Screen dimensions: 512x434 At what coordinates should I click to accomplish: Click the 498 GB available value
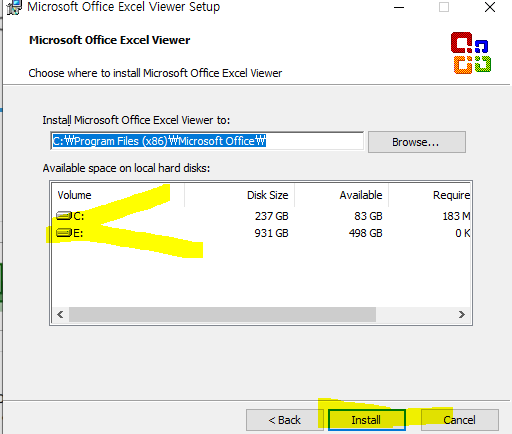(365, 233)
